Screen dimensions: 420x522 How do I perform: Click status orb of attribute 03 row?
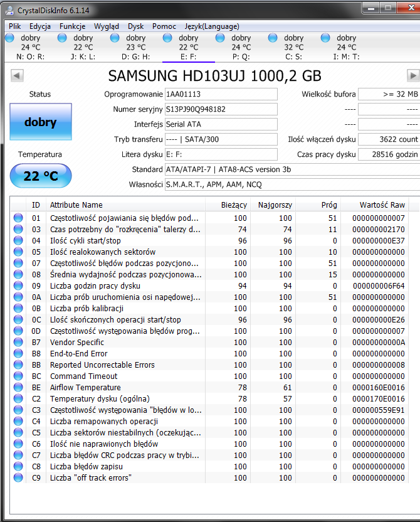18,229
